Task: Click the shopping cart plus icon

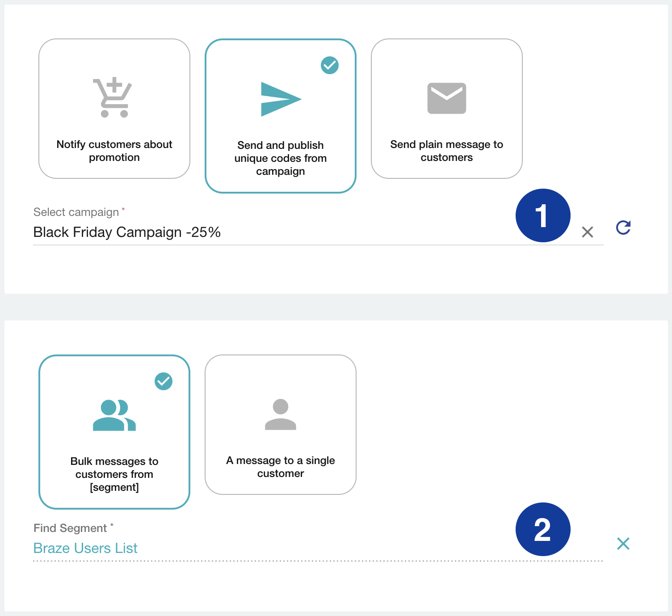Action: point(113,97)
